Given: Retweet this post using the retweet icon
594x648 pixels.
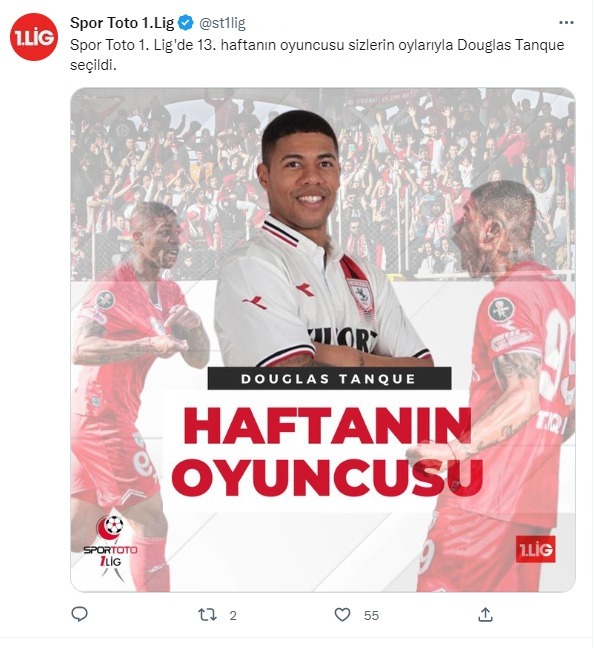Looking at the screenshot, I should coord(207,615).
